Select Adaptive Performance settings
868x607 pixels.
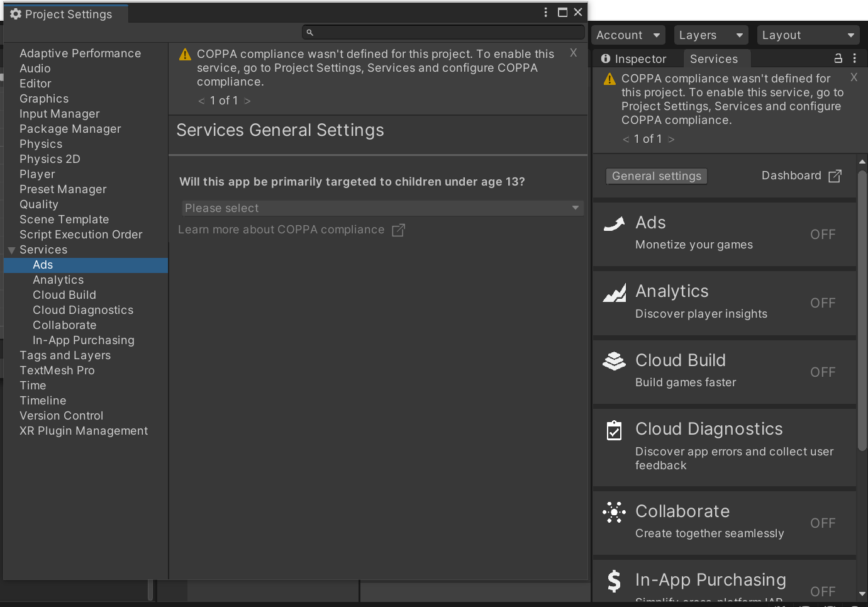tap(80, 53)
